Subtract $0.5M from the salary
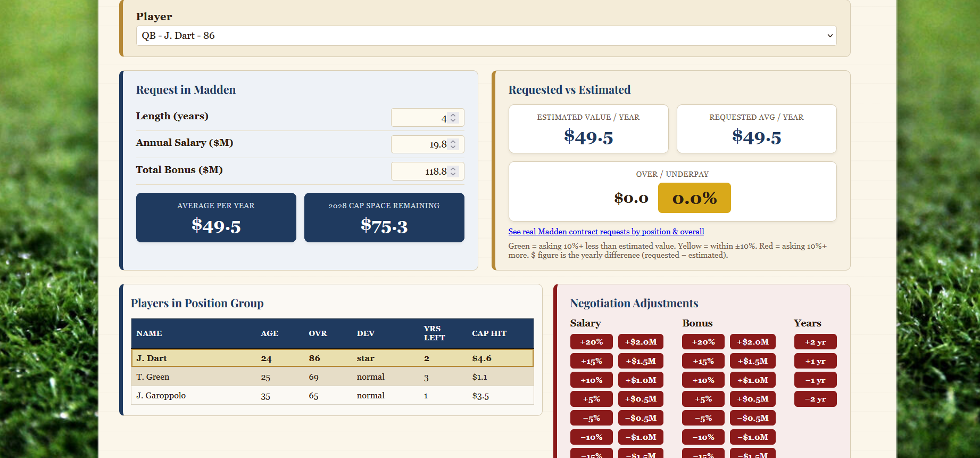Screen dimensions: 980x458 (641, 418)
